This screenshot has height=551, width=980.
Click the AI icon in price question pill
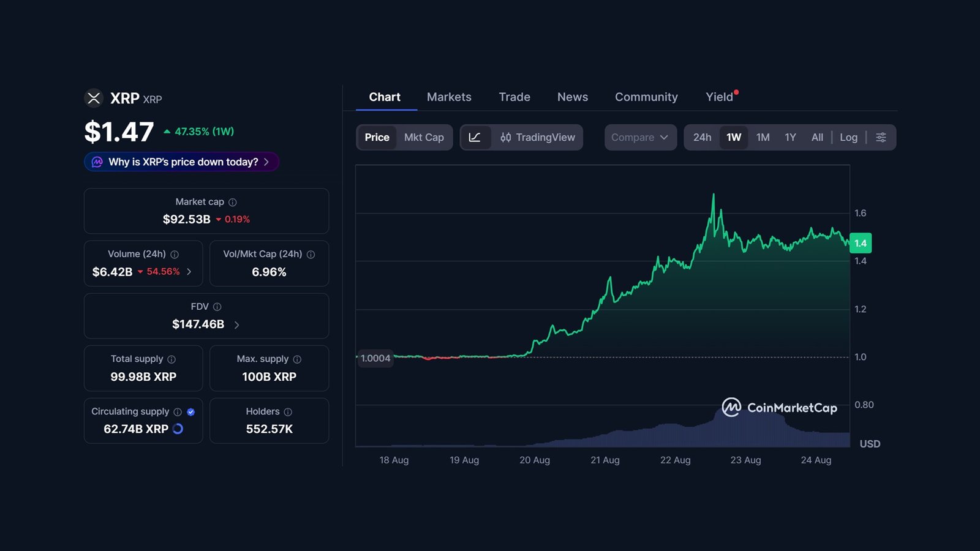point(97,162)
